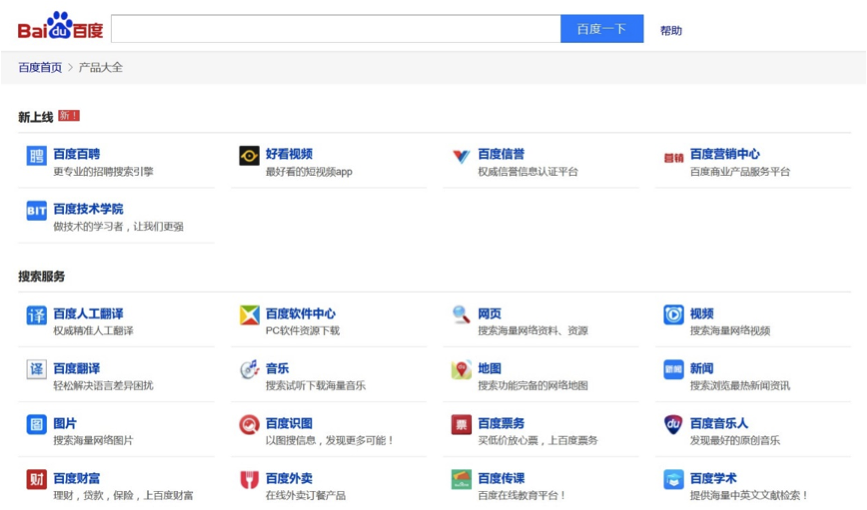The width and height of the screenshot is (867, 510).
Task: Open the 帮助 help link
Action: pyautogui.click(x=671, y=30)
